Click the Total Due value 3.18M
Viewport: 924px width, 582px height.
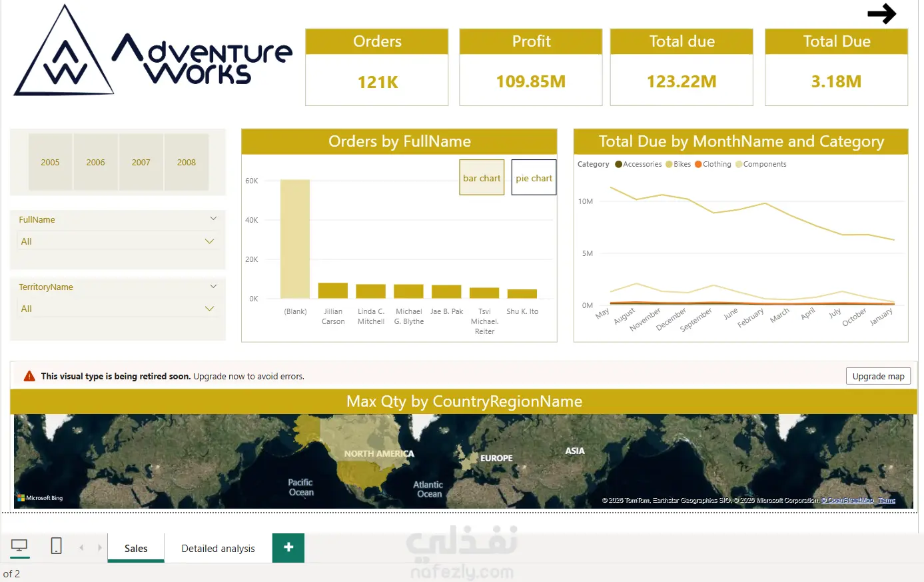pos(836,81)
